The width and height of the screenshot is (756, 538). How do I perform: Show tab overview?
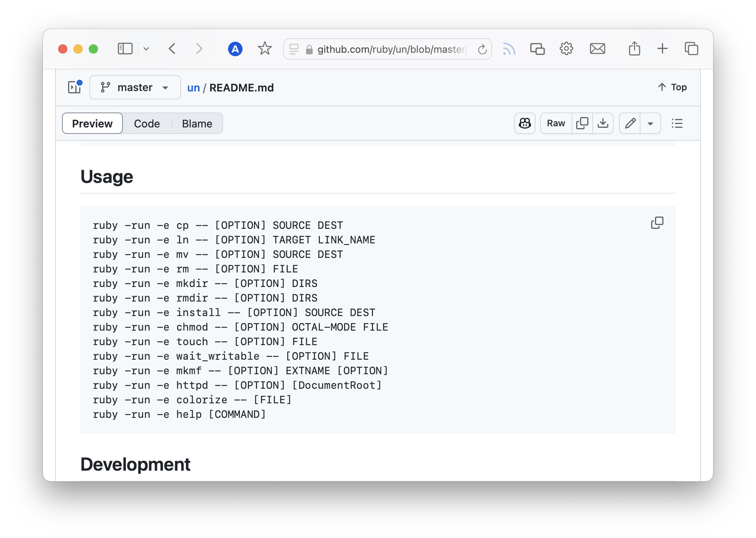coord(691,49)
